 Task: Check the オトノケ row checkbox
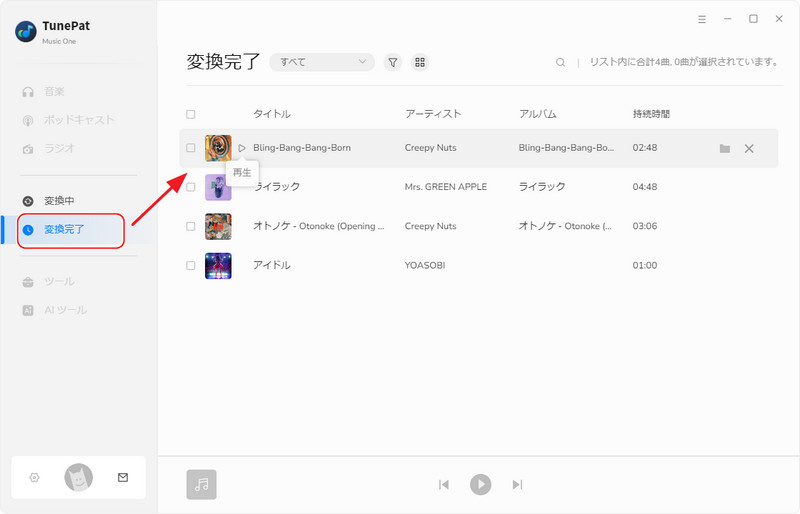coord(191,226)
